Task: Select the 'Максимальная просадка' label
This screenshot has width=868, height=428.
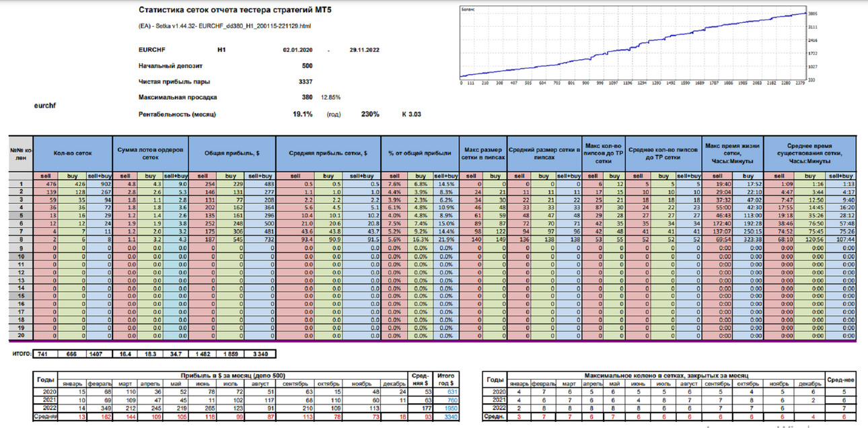Action: (178, 98)
